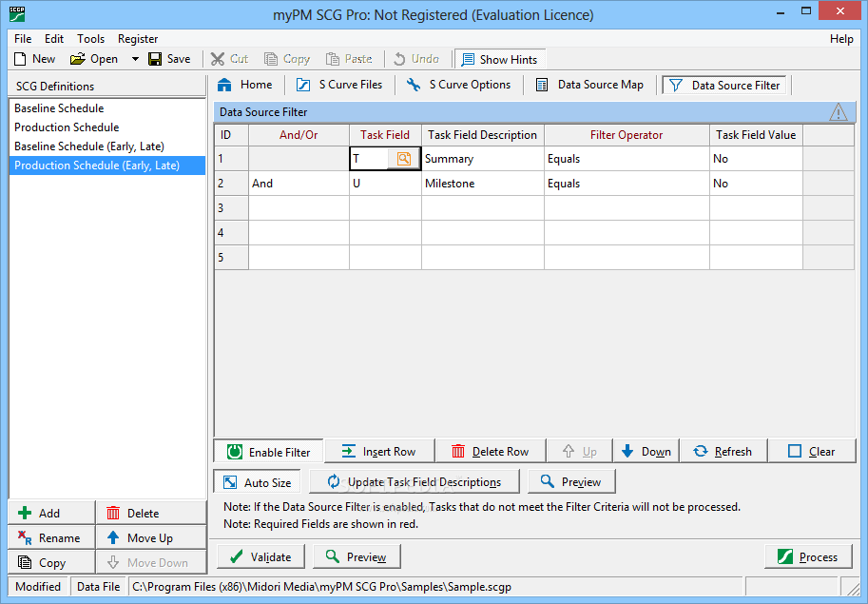Click the Task Field Value No cell in row 2
The image size is (868, 604).
756,184
